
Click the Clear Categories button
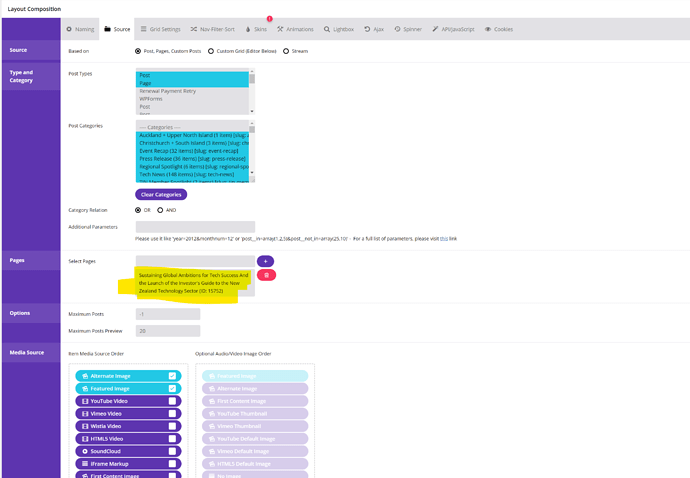(x=161, y=195)
